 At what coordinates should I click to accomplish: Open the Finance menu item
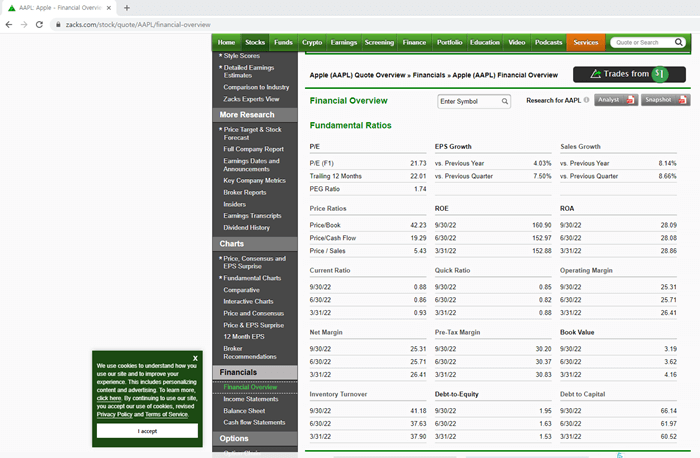414,42
